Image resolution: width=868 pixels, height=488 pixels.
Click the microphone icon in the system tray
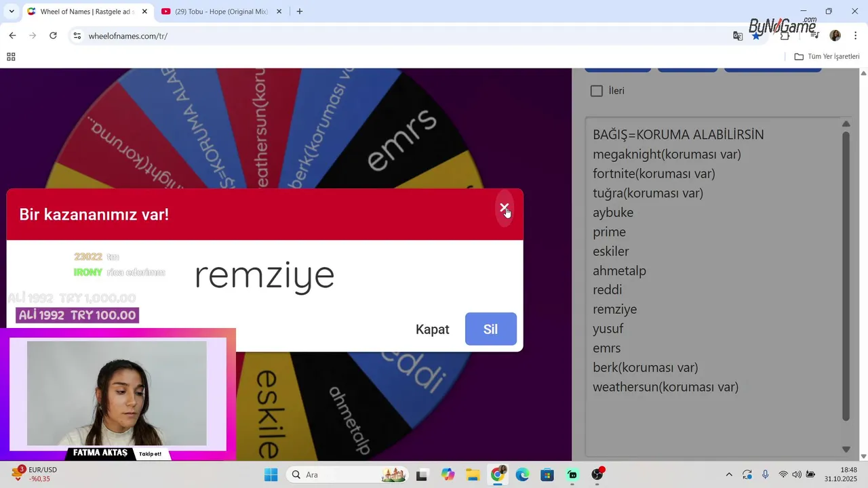pyautogui.click(x=766, y=474)
